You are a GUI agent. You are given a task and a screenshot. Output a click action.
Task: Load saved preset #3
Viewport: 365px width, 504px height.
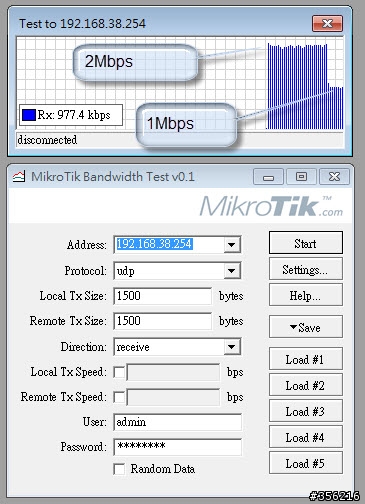(x=306, y=411)
